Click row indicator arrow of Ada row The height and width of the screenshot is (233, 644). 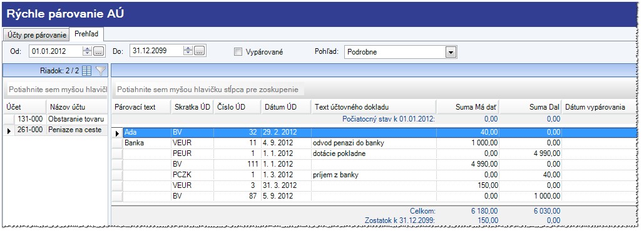click(118, 133)
